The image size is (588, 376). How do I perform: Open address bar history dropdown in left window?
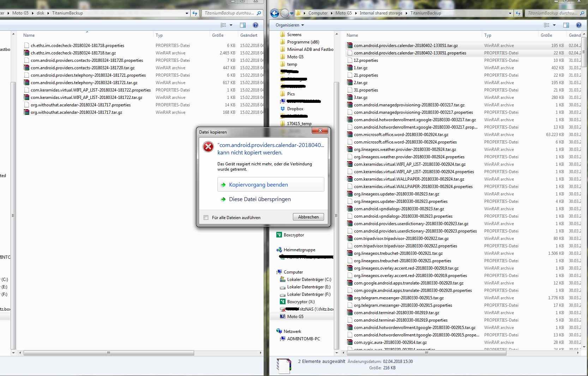pos(187,13)
